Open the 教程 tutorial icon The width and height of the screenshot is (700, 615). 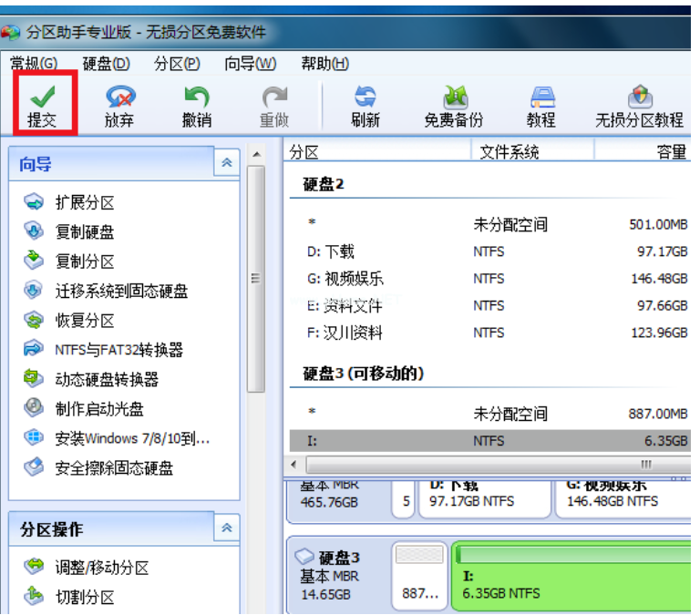coord(541,97)
